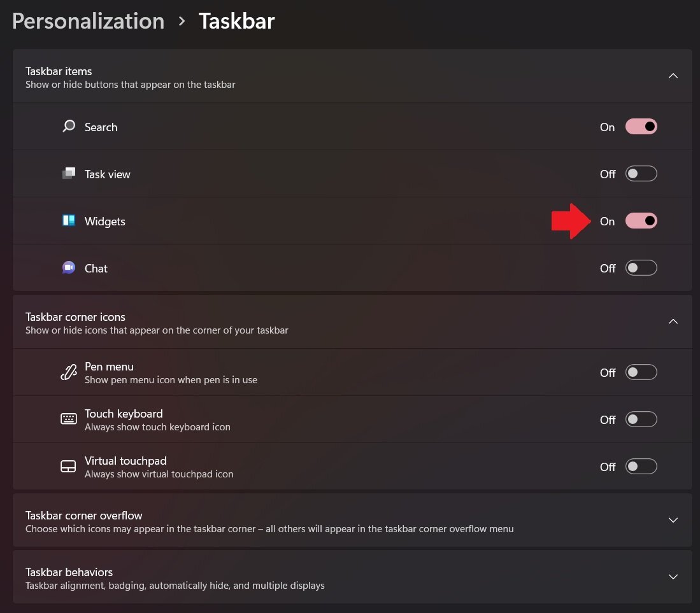Click the Pen menu icon

pyautogui.click(x=69, y=372)
